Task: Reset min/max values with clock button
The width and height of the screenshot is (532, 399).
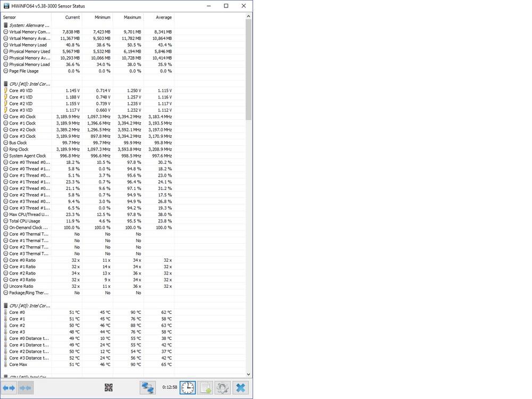Action: point(187,388)
